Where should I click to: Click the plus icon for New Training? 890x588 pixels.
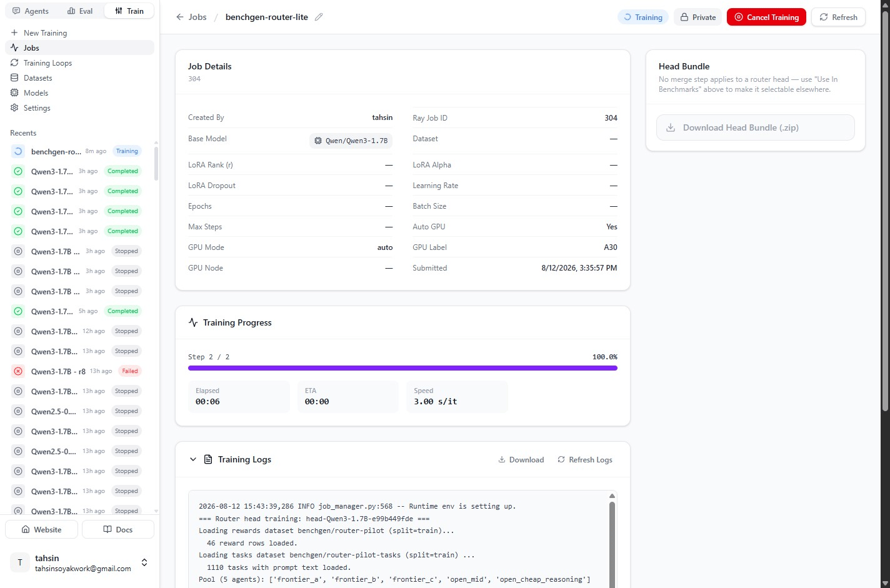pos(14,32)
